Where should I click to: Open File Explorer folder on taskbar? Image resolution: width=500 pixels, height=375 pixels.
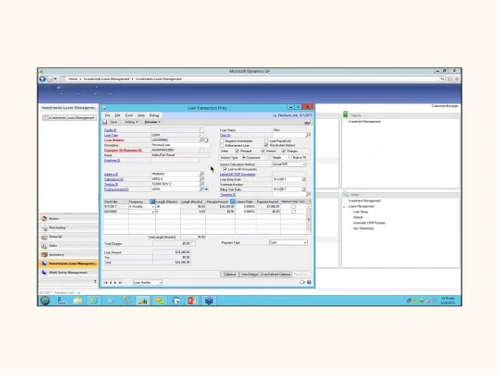click(x=78, y=301)
